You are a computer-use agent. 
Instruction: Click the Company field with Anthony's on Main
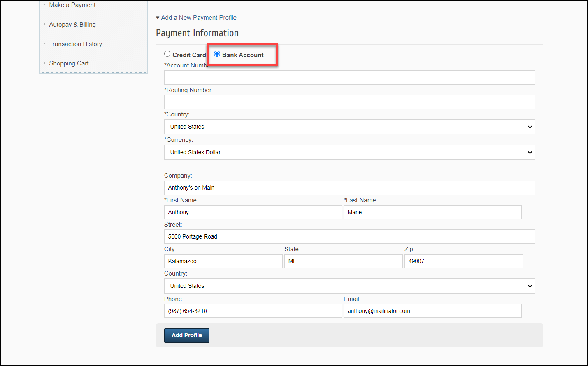click(349, 188)
